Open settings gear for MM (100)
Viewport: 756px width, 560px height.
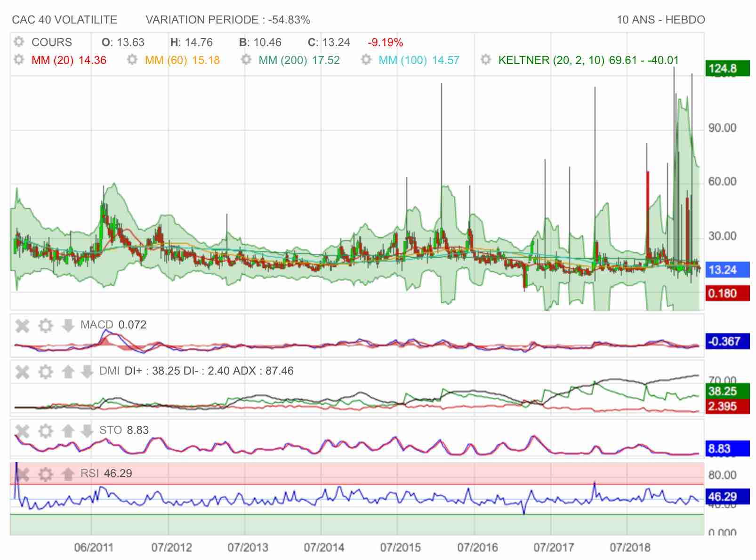(366, 60)
